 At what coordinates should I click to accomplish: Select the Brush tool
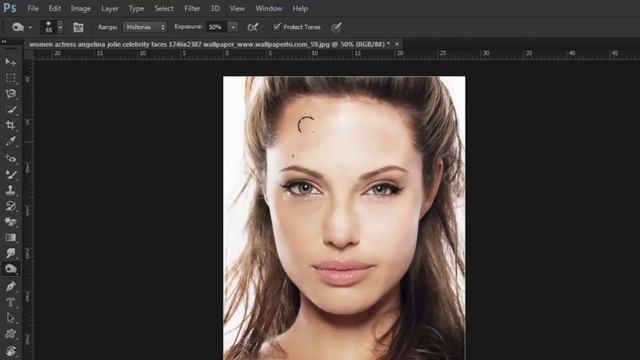[11, 174]
